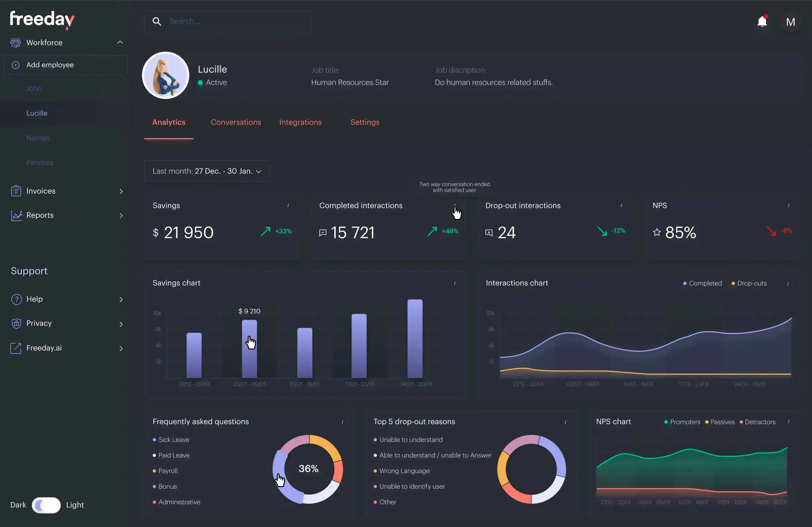Screen dimensions: 812x527
Task: Toggle Drop-outs legend in Interactions chart
Action: pos(749,283)
